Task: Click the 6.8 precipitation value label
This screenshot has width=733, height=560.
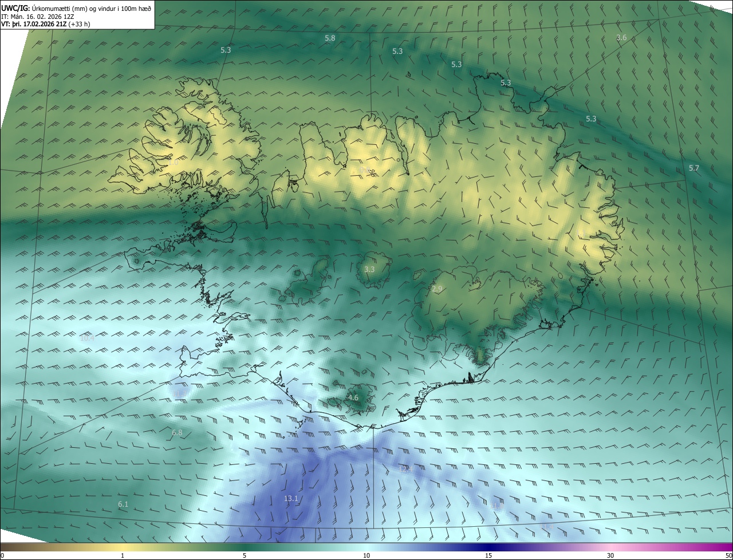Action: click(x=177, y=432)
